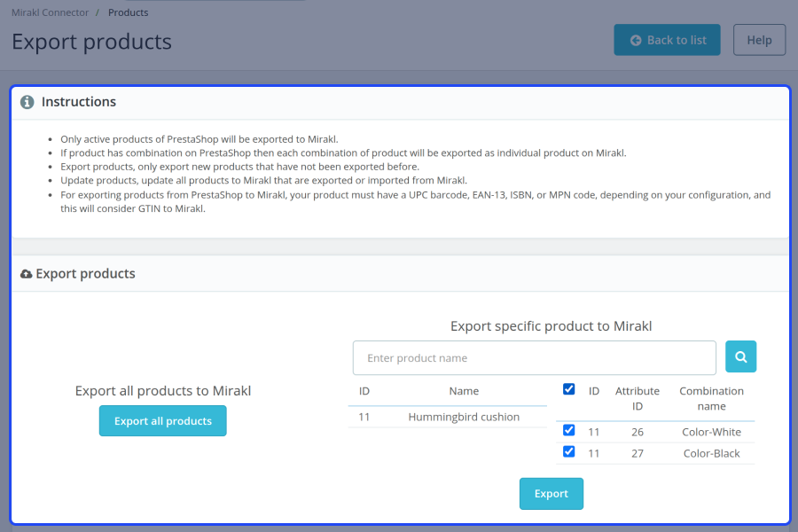This screenshot has height=532, width=798.
Task: Uncheck the Color-White combination checkbox
Action: click(x=569, y=431)
